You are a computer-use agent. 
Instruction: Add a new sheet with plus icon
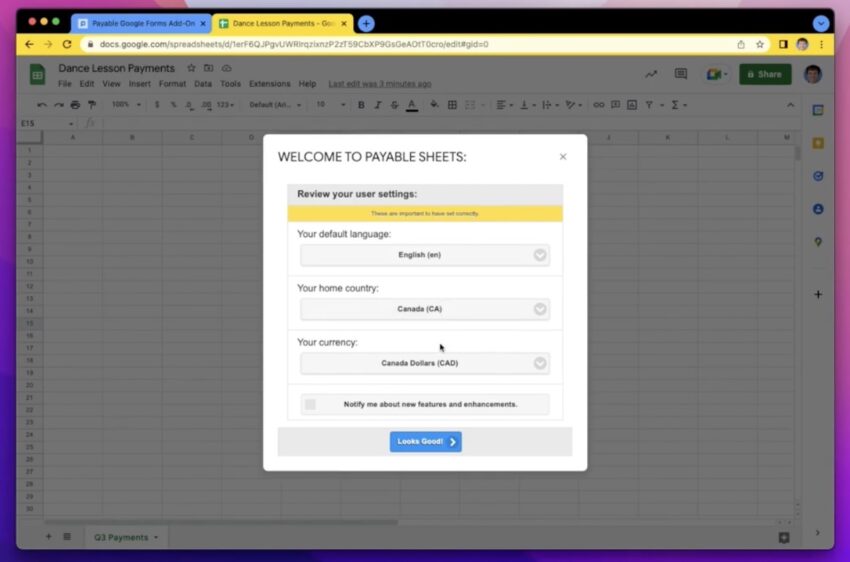click(48, 537)
